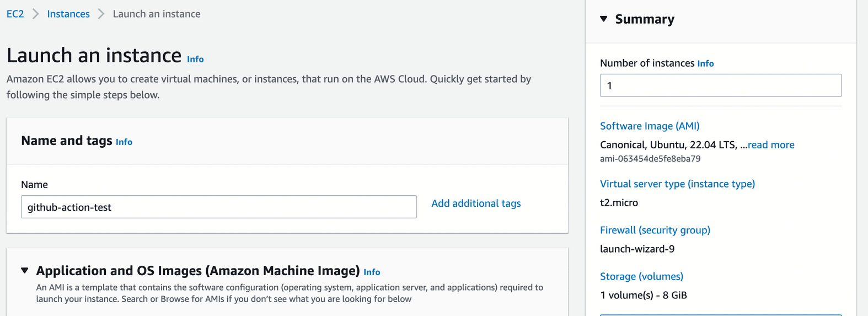The height and width of the screenshot is (316, 868).
Task: Open Info beside the Launch an instance heading
Action: point(195,59)
